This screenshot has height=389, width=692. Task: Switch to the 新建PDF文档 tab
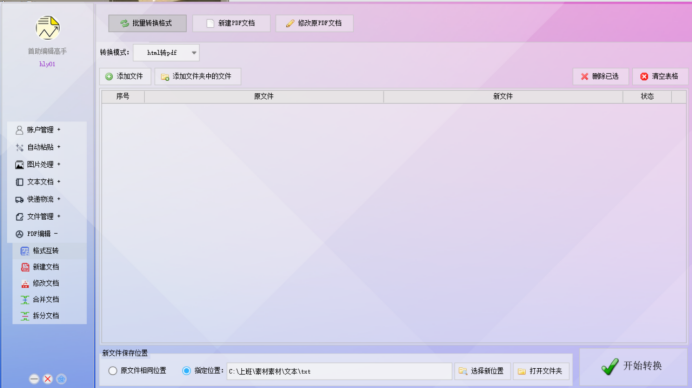tap(231, 23)
